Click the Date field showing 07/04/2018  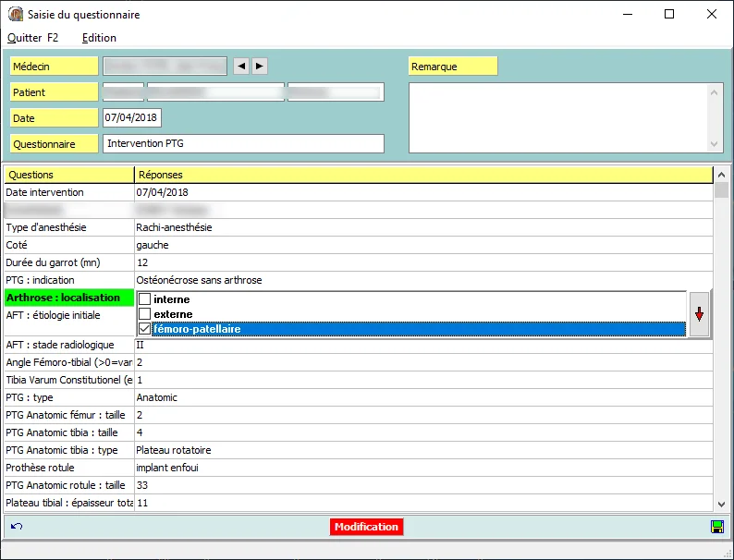[x=132, y=117]
